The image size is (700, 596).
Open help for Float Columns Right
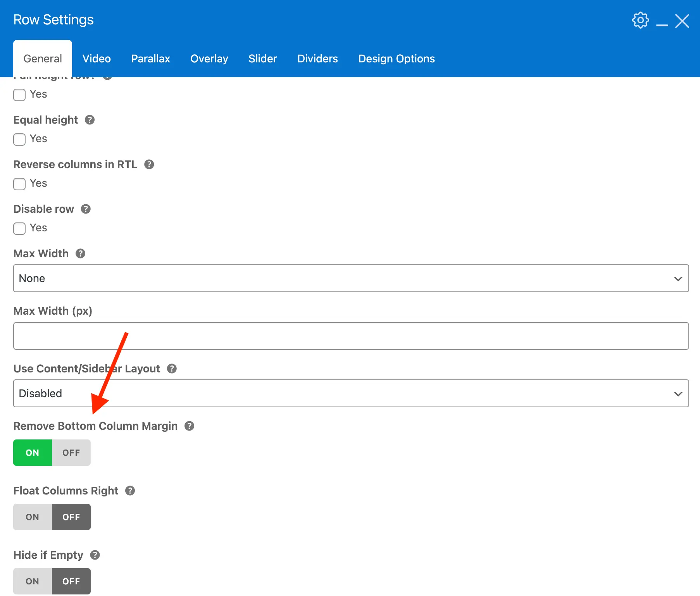click(130, 491)
